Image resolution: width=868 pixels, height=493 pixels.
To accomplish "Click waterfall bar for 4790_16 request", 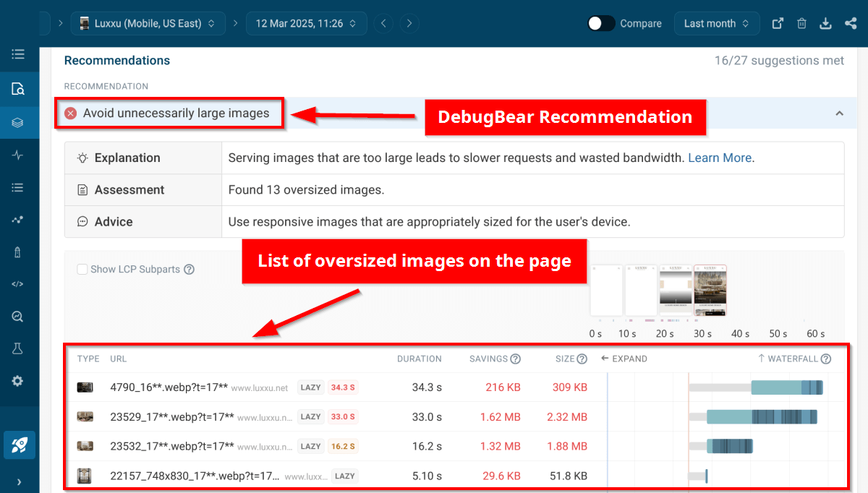I will [756, 387].
